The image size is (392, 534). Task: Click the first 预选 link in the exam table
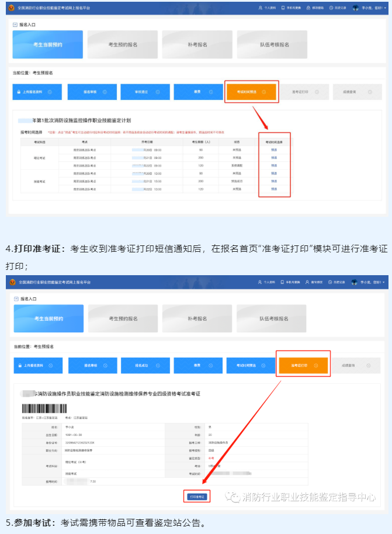click(274, 150)
